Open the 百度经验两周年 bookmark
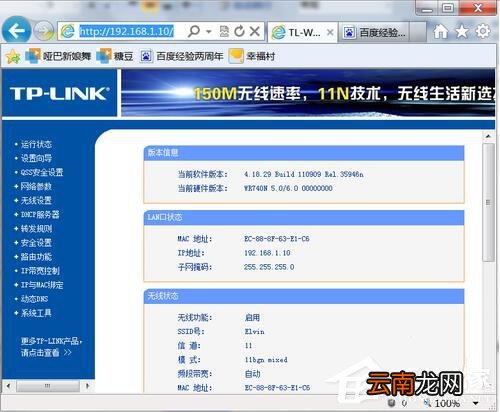This screenshot has width=500, height=412. (182, 56)
